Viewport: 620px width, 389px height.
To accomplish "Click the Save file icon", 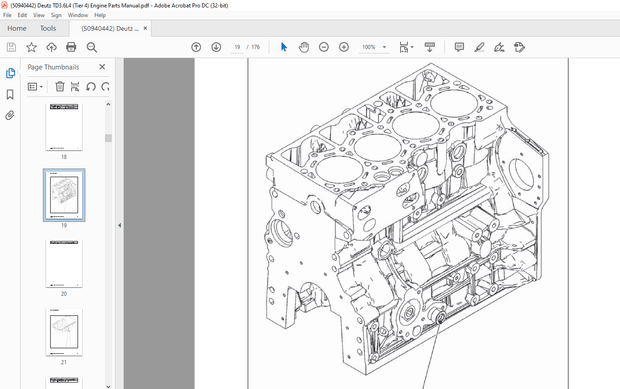I will tap(11, 47).
